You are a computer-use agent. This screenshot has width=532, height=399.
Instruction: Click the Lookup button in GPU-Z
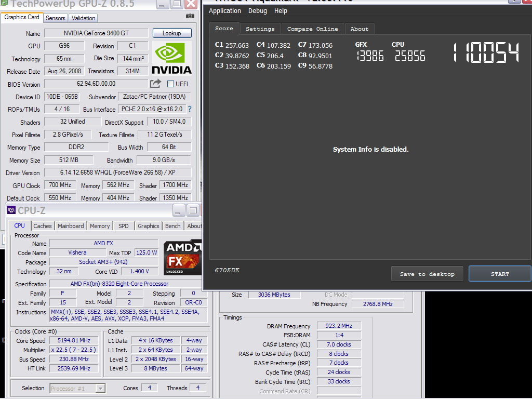click(x=172, y=33)
